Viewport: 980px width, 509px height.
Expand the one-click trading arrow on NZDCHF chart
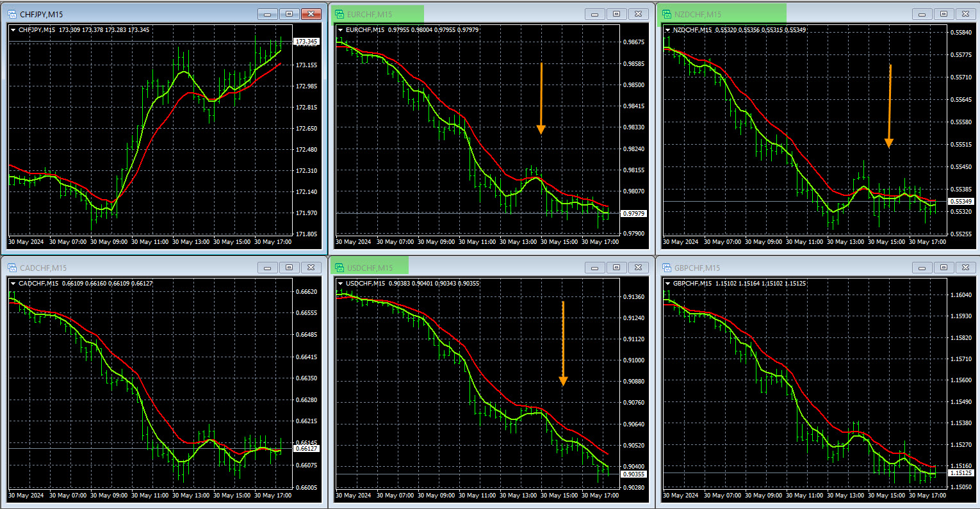click(666, 29)
